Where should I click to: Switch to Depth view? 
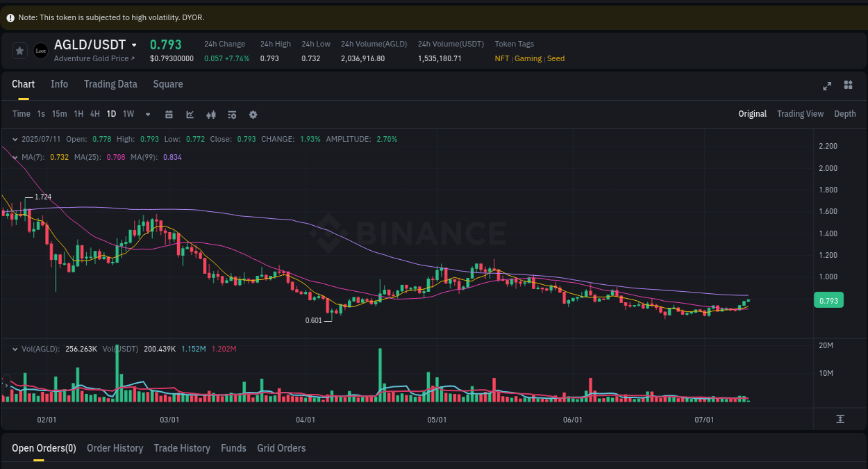coord(845,113)
